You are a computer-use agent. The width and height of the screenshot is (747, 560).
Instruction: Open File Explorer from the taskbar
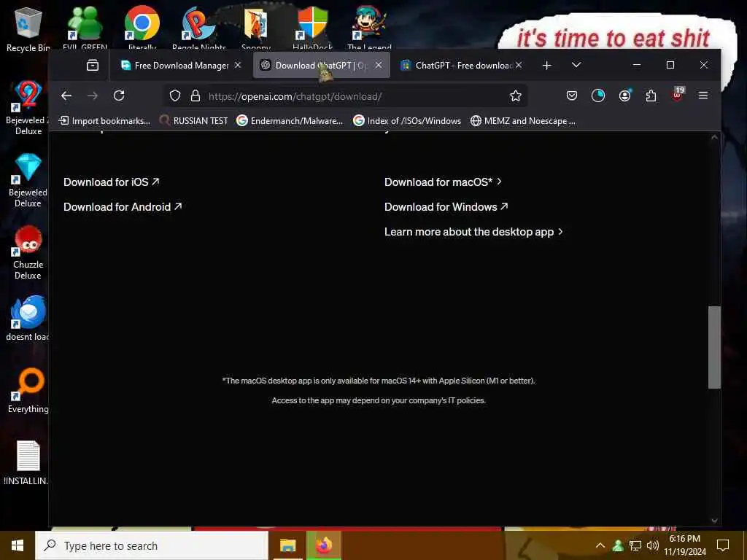[287, 545]
